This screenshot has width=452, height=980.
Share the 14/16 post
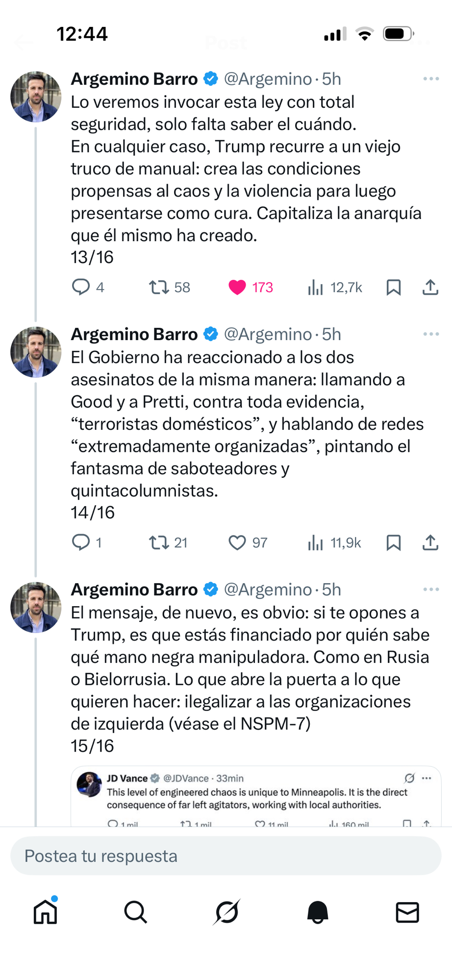pyautogui.click(x=430, y=542)
